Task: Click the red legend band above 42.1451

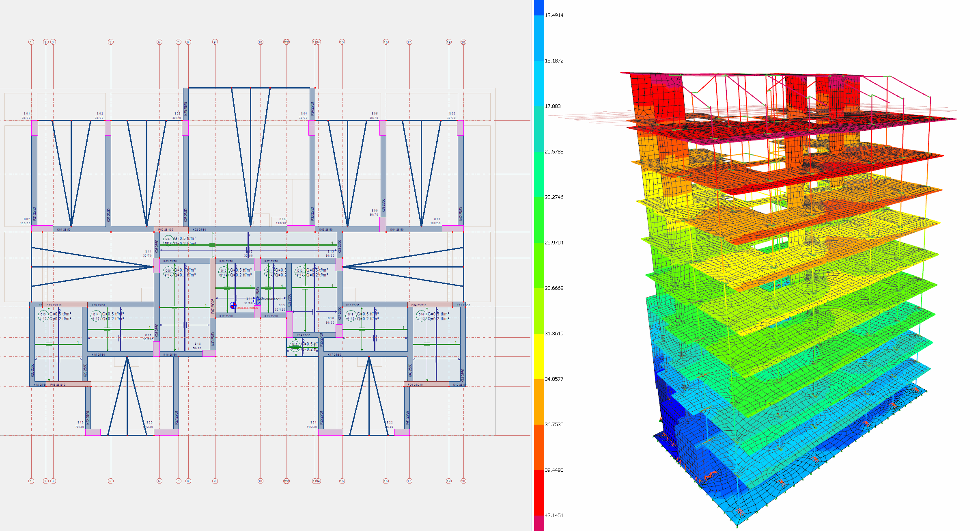Action: point(539,492)
